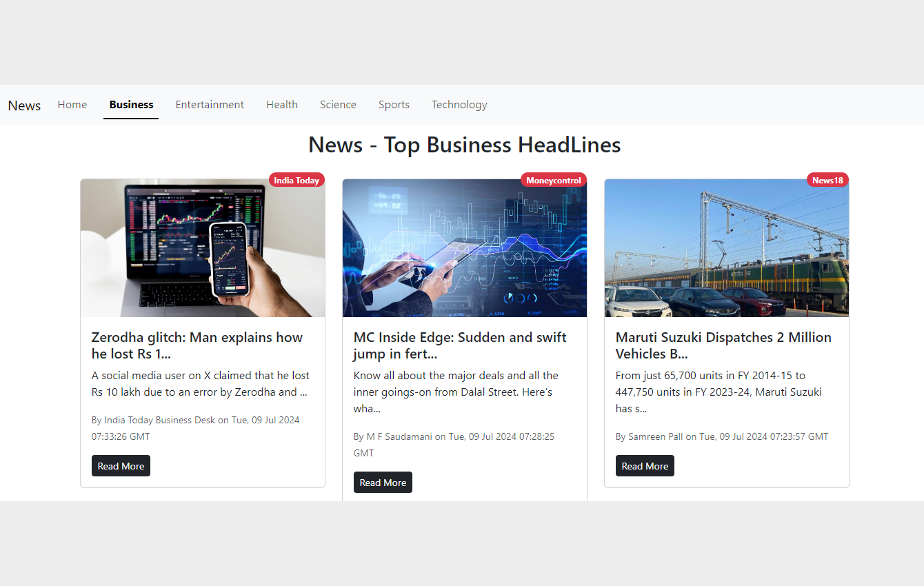Click Read More on Zerodha glitch article

(121, 466)
